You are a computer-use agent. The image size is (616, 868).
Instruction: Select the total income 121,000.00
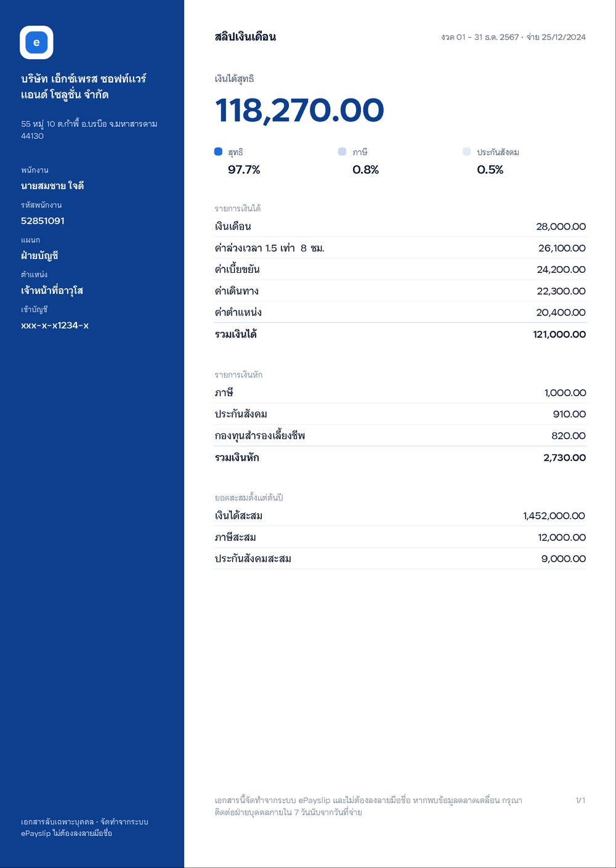559,335
